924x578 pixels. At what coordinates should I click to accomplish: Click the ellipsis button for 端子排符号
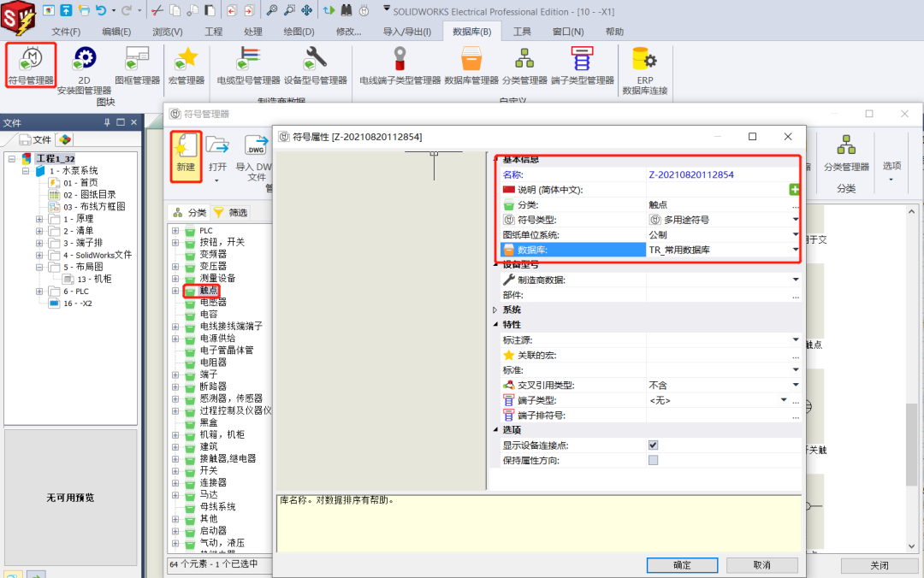796,416
